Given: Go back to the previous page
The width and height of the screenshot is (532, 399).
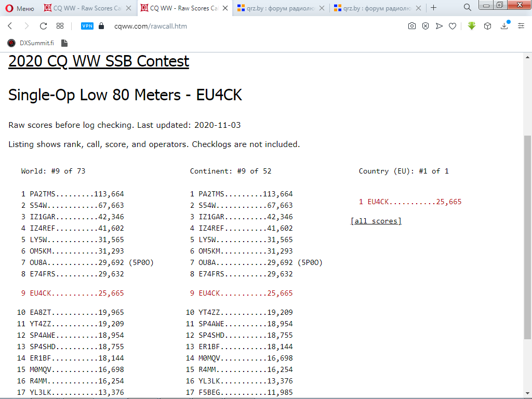Looking at the screenshot, I should [10, 26].
